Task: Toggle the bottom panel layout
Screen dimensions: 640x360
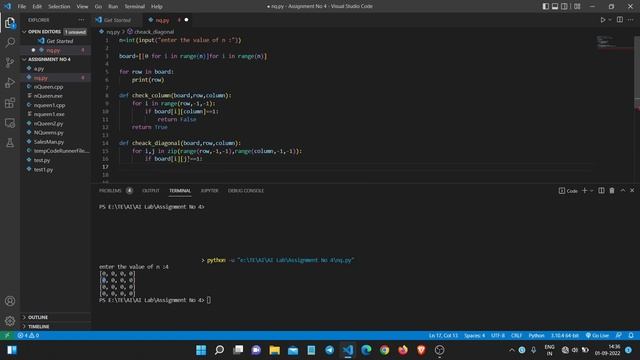Action: 555,6
